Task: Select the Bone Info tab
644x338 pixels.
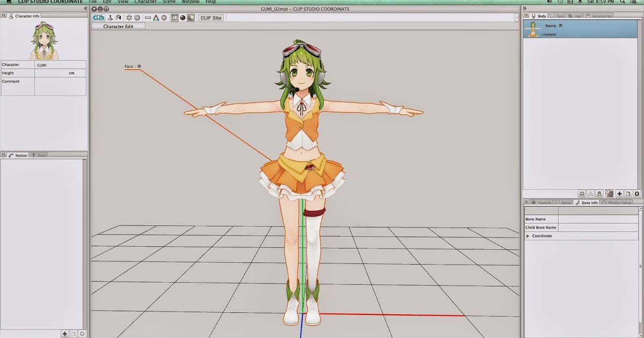Action: pos(586,202)
